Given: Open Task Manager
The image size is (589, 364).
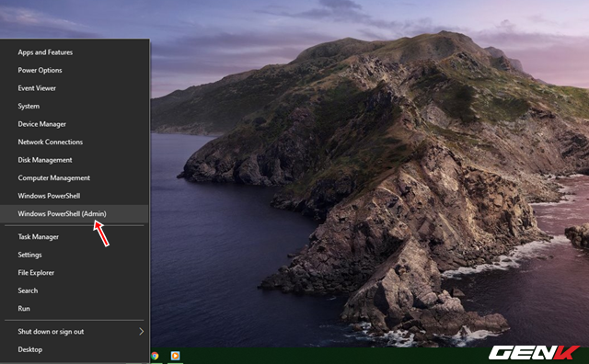Looking at the screenshot, I should coord(75,237).
